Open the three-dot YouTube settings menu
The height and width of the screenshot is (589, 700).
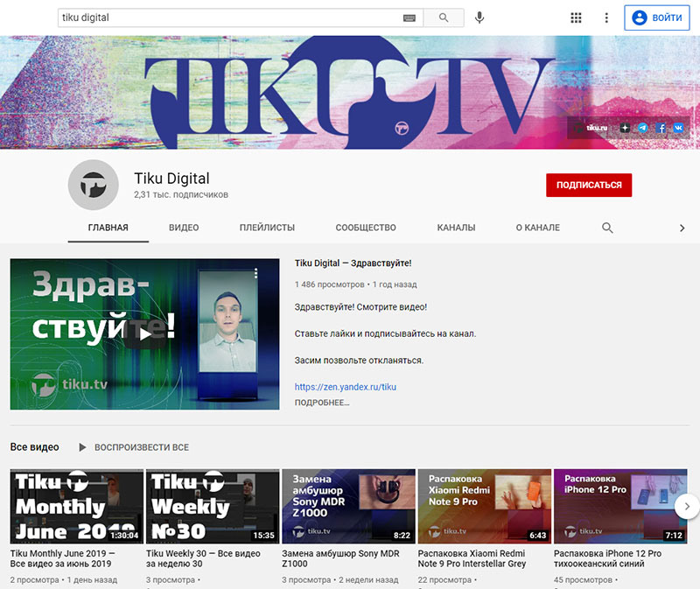point(605,17)
